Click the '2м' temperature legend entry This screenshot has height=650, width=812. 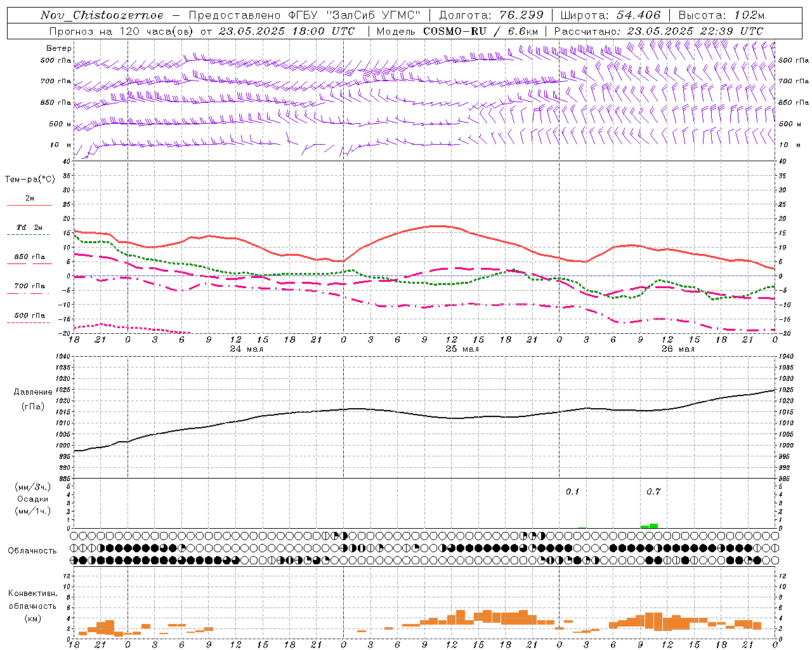[x=30, y=199]
